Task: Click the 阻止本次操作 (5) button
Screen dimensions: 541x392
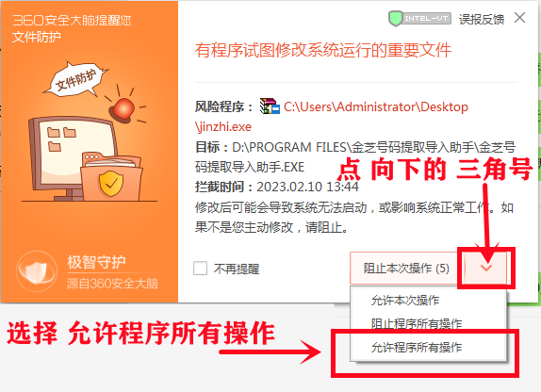Action: [x=406, y=268]
